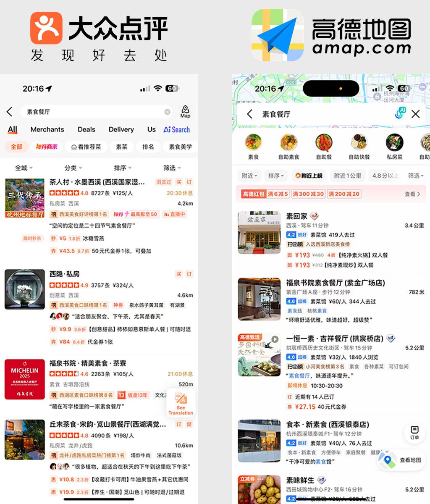
Task: Switch to the Delivery tab
Action: [121, 130]
